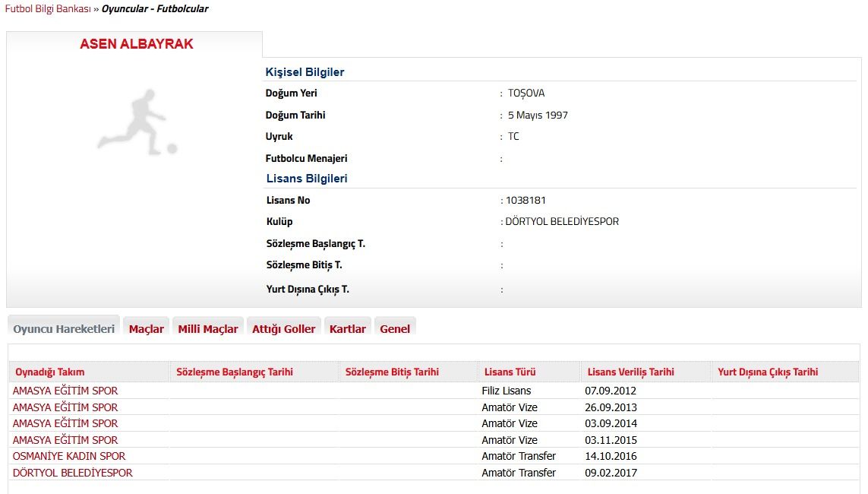Click the ASEN ALBAYRAK player name heading

click(137, 44)
